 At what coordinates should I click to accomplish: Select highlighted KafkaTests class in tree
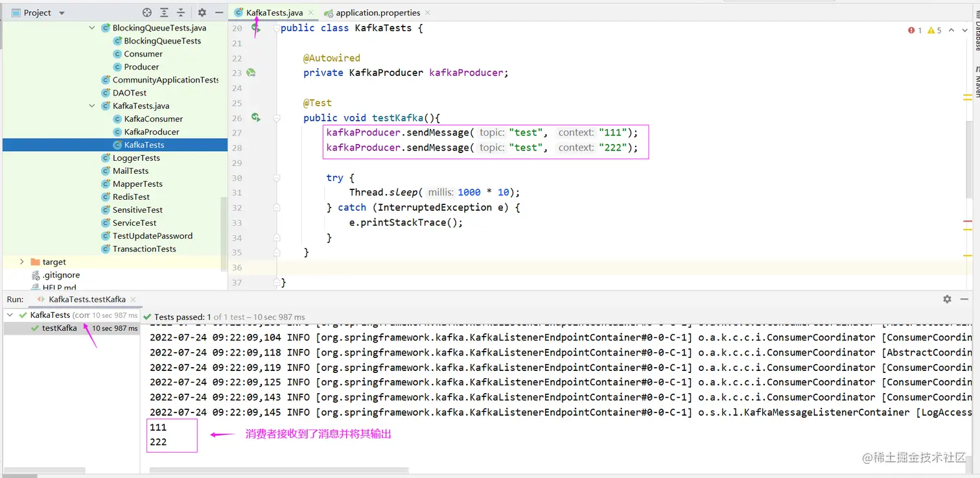click(115, 145)
